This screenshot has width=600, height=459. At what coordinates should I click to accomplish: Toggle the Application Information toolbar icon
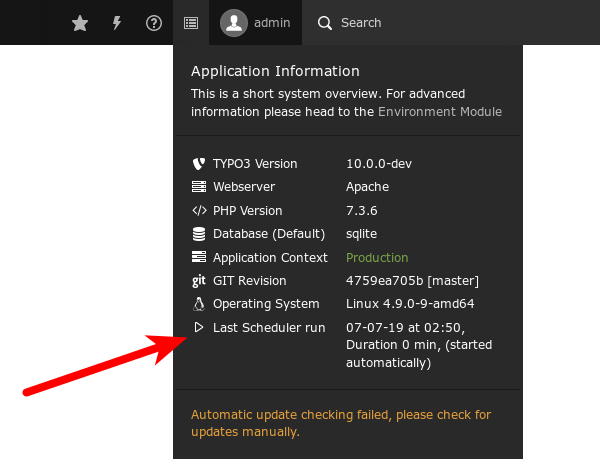[x=191, y=23]
